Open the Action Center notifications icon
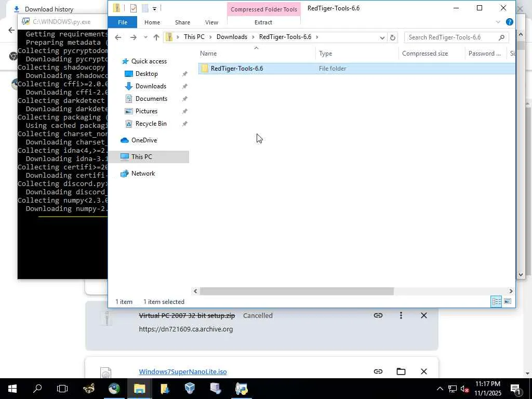The image size is (532, 399). coord(515,389)
